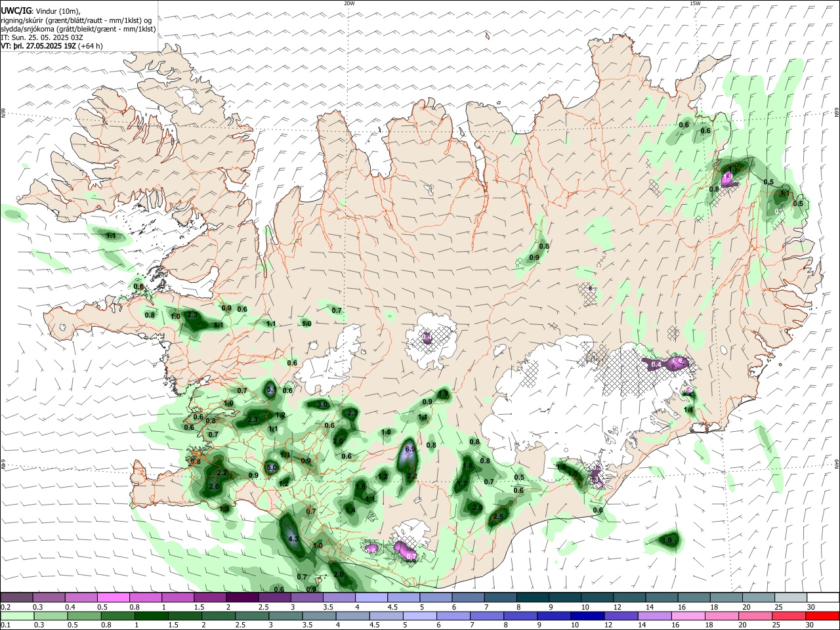Click the 4.3 precipitation value on the map
840x630 pixels.
(x=293, y=539)
